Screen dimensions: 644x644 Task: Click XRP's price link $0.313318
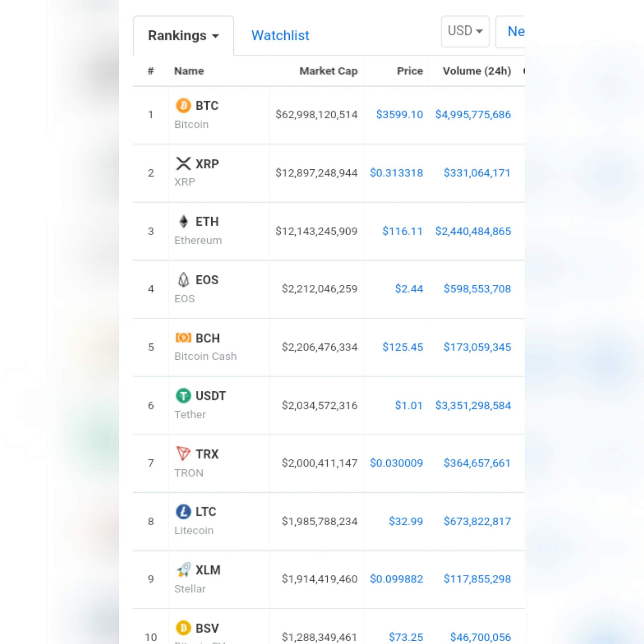tap(396, 173)
